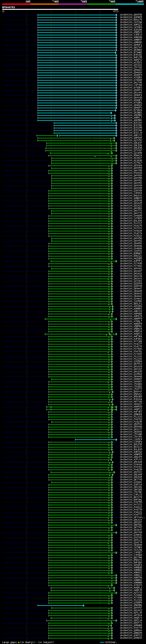Click the green alignment bar for UniRef100_Q9LE97
146x644 pixels.
click(82, 143)
